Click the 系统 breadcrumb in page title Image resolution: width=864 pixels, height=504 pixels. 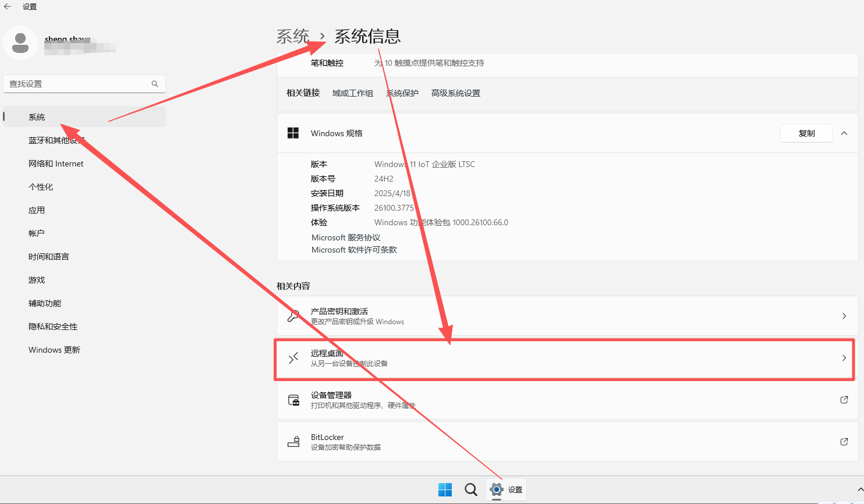[293, 36]
